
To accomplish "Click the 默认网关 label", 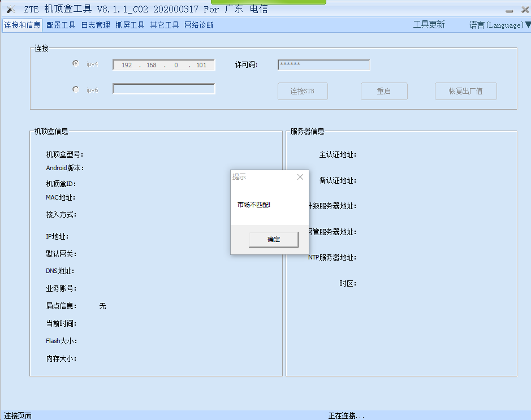I will click(61, 254).
